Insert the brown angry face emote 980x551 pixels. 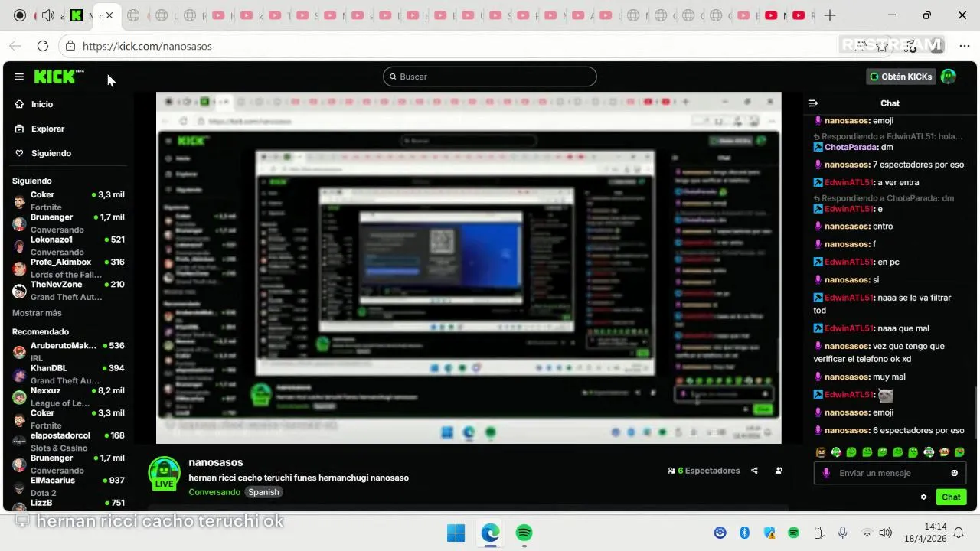(x=822, y=452)
